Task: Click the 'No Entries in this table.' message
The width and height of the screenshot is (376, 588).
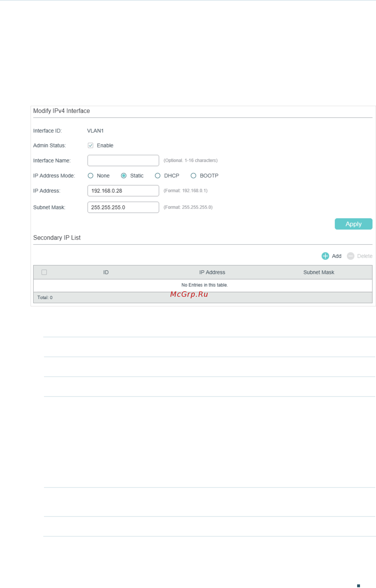Action: tap(205, 285)
